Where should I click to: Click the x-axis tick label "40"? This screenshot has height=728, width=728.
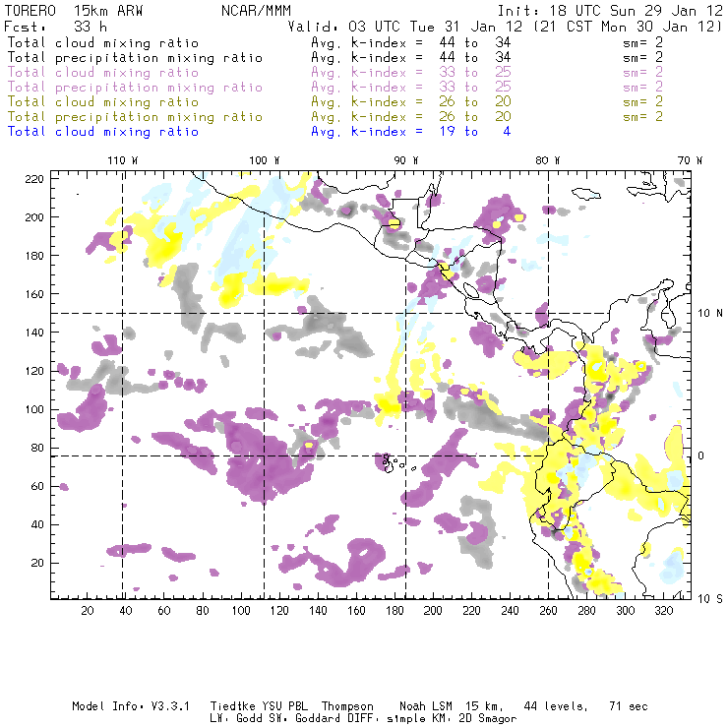126,611
